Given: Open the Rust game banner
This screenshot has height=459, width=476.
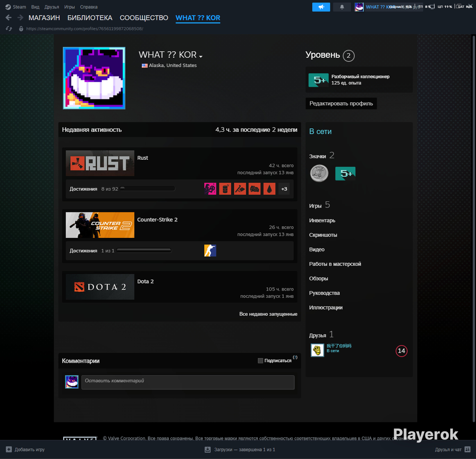Looking at the screenshot, I should [100, 163].
